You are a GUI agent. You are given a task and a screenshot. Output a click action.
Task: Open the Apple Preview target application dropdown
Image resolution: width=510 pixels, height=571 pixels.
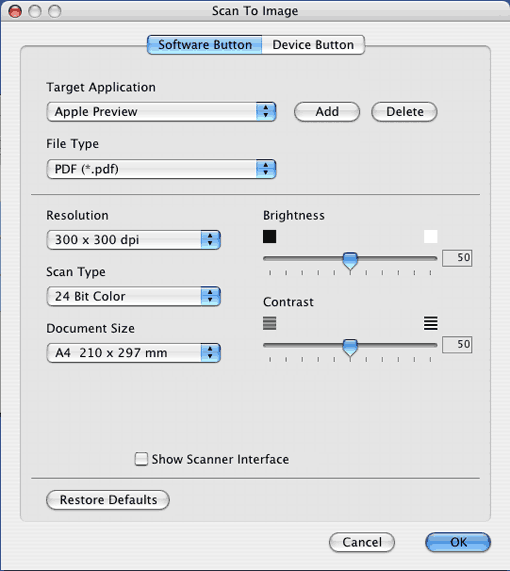coord(161,111)
